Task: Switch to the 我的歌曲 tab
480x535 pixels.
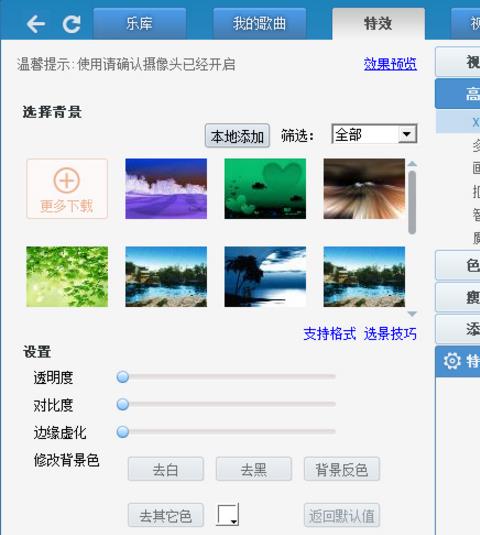Action: point(259,24)
